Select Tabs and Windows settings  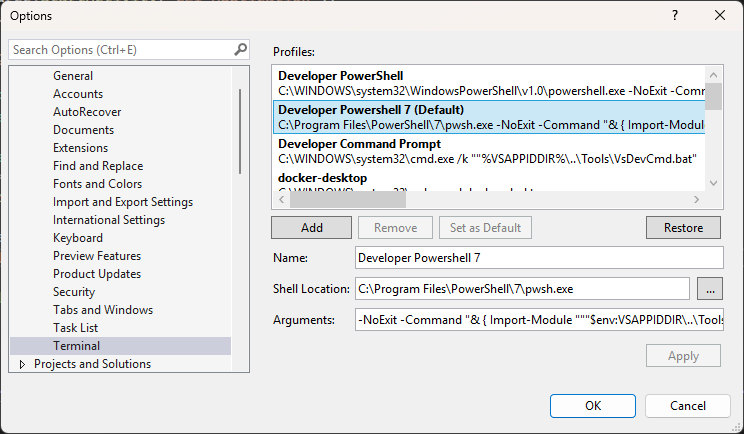point(103,310)
